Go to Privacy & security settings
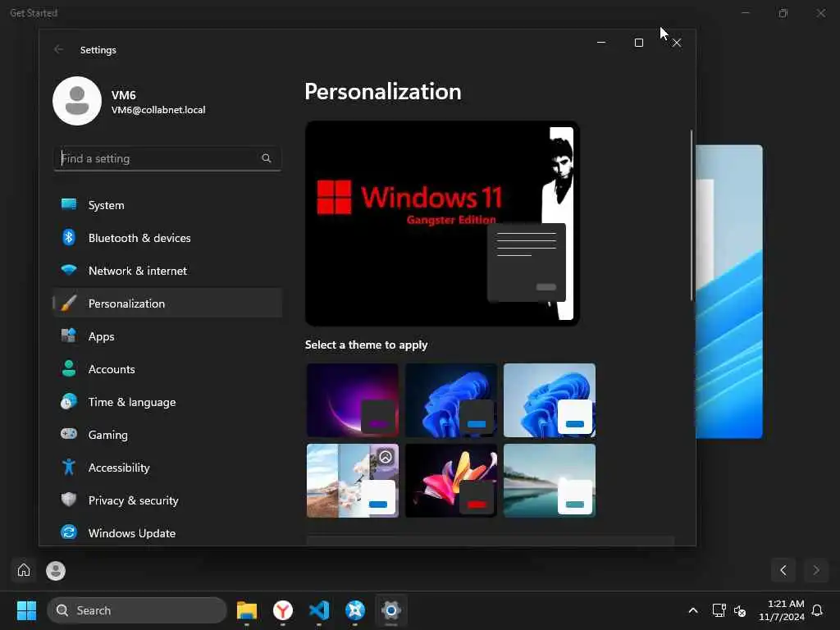This screenshot has height=630, width=840. [167, 500]
